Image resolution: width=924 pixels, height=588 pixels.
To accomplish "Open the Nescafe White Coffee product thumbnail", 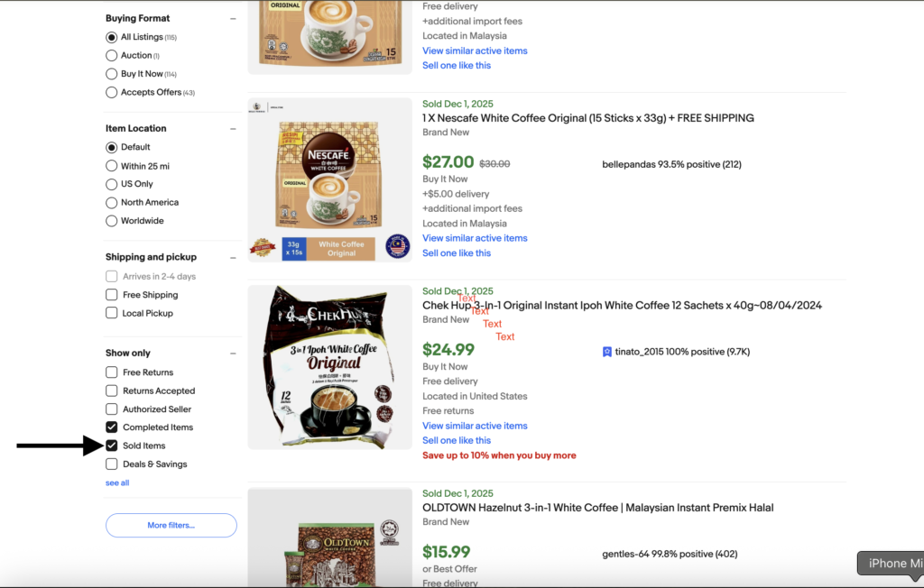I will click(x=329, y=180).
